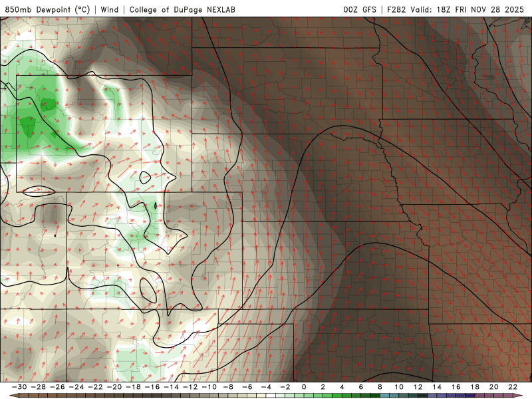The width and height of the screenshot is (532, 399).
Task: Click the -2 legend value
Action: point(285,387)
